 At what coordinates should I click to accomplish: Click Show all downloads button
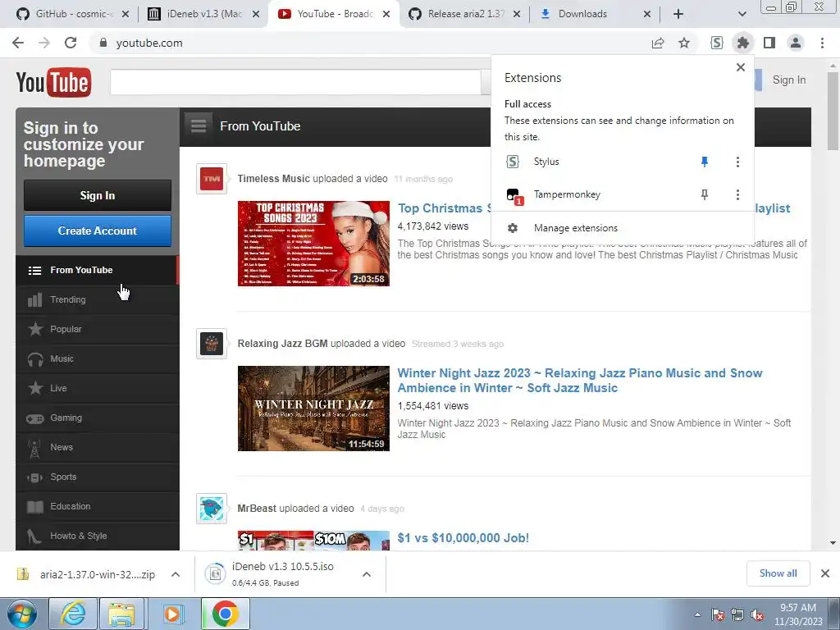(778, 573)
